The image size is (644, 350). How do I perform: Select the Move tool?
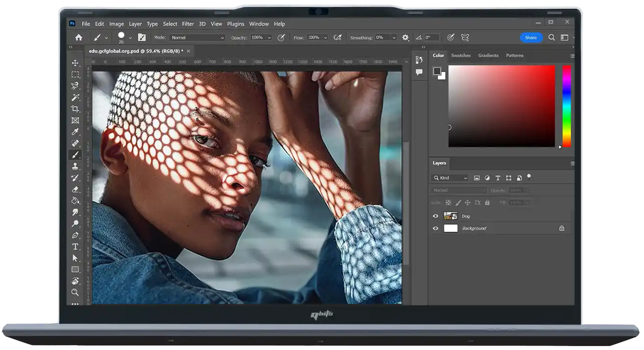75,63
